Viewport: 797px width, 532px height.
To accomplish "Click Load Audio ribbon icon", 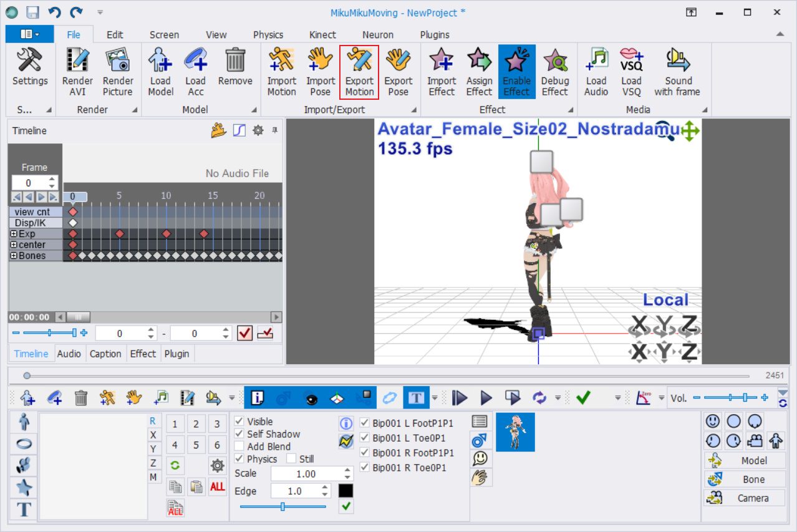I will (596, 72).
